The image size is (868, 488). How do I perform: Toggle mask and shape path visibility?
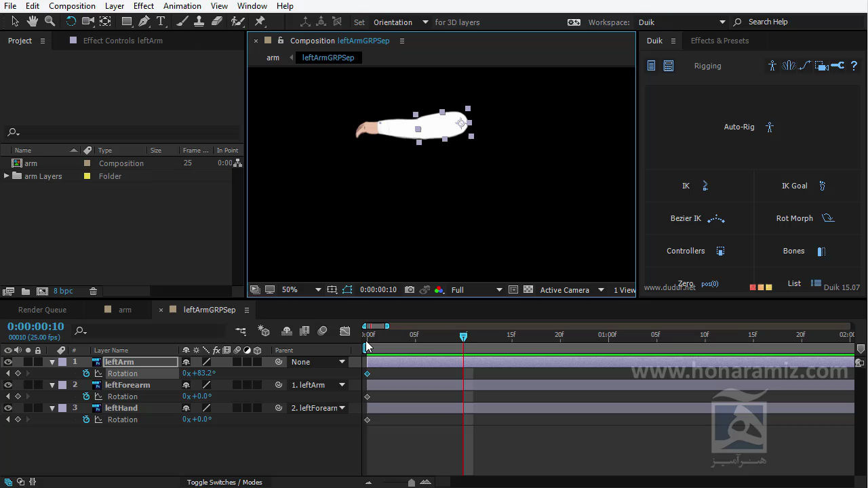347,289
